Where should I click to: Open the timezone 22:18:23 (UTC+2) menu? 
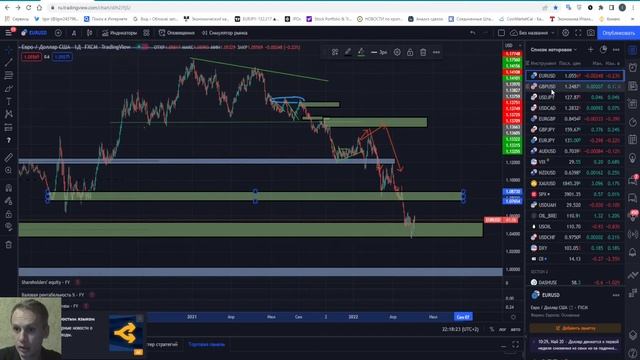tap(460, 329)
